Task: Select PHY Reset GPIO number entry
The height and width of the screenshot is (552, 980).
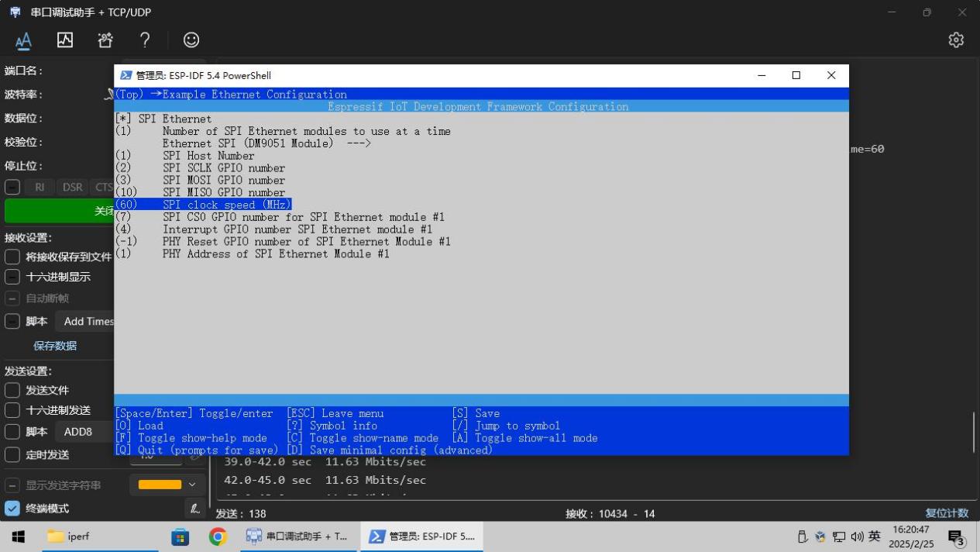Action: pyautogui.click(x=283, y=242)
